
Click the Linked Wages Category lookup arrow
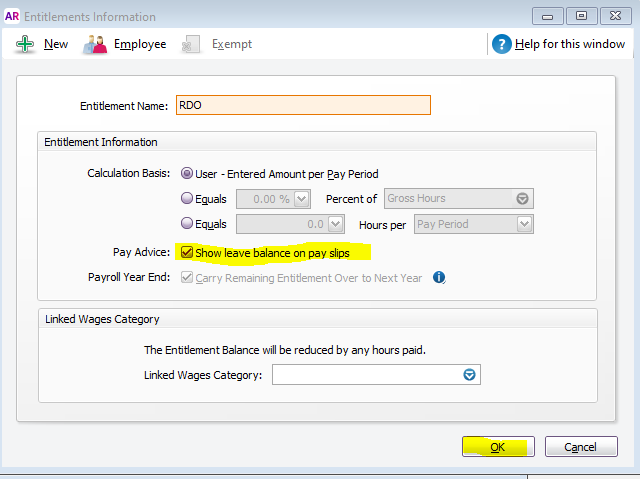click(469, 375)
